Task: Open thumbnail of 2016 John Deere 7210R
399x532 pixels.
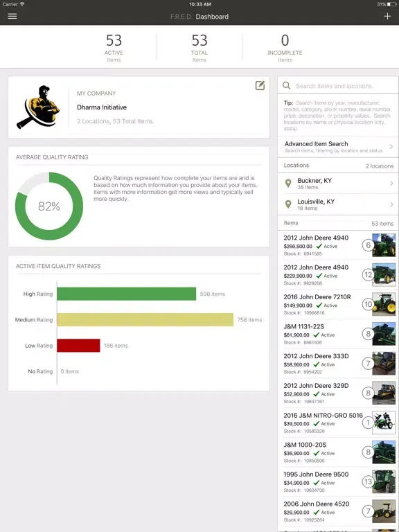Action: tap(384, 304)
